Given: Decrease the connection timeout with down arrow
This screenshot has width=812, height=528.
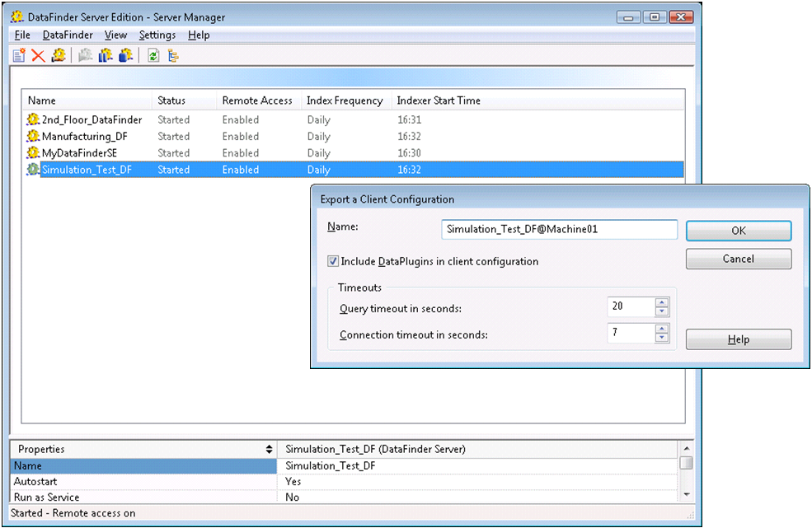Looking at the screenshot, I should 661,338.
